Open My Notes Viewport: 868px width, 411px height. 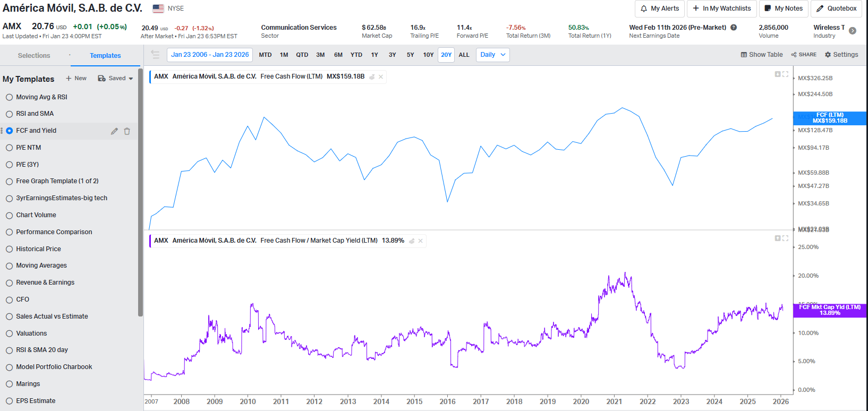coord(784,8)
